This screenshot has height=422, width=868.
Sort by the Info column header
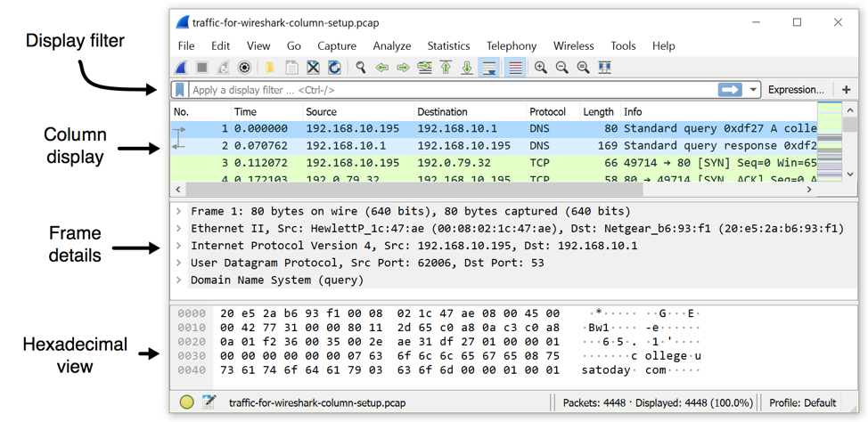click(x=718, y=111)
